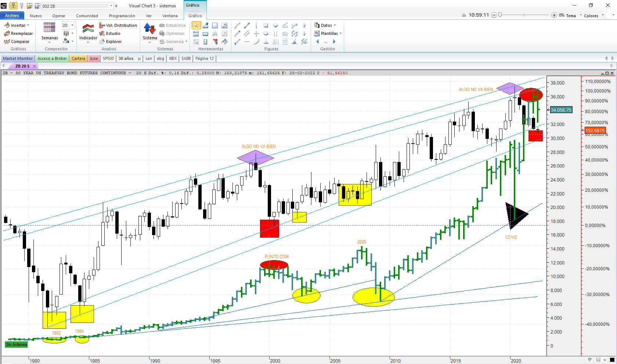
Task: Open the Operar ribbon tab
Action: [x=59, y=16]
